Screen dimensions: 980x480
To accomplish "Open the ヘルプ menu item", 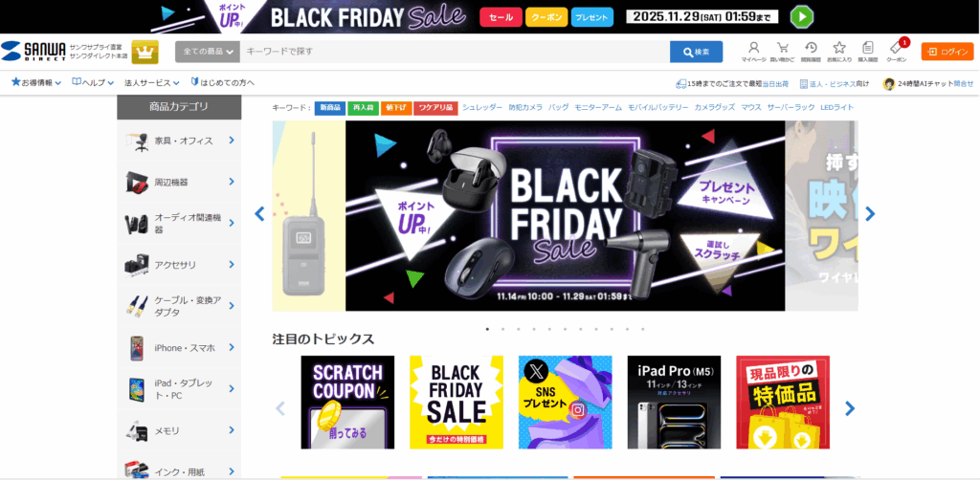I will 93,82.
